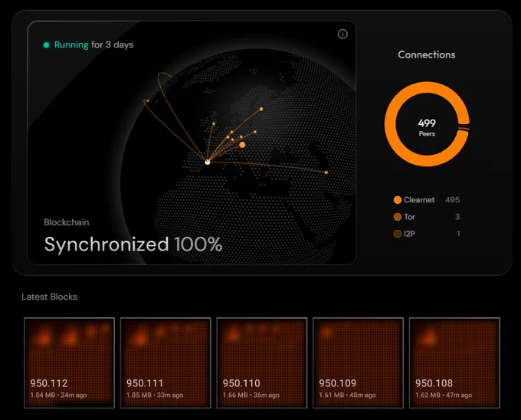
Task: Open block 950.111 thumbnail
Action: 165,363
